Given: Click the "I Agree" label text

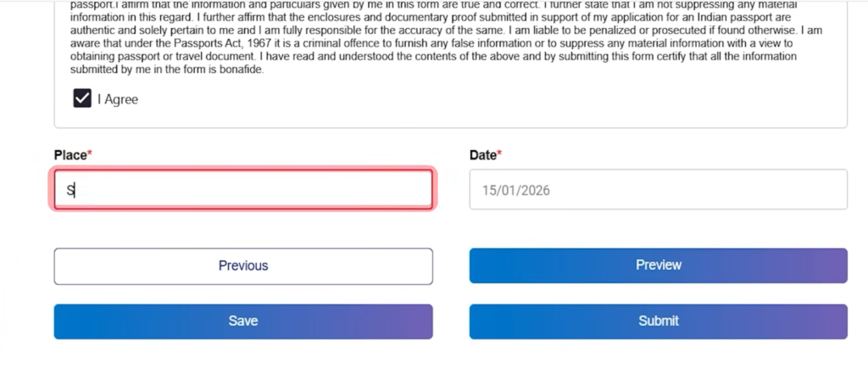Looking at the screenshot, I should pyautogui.click(x=117, y=99).
